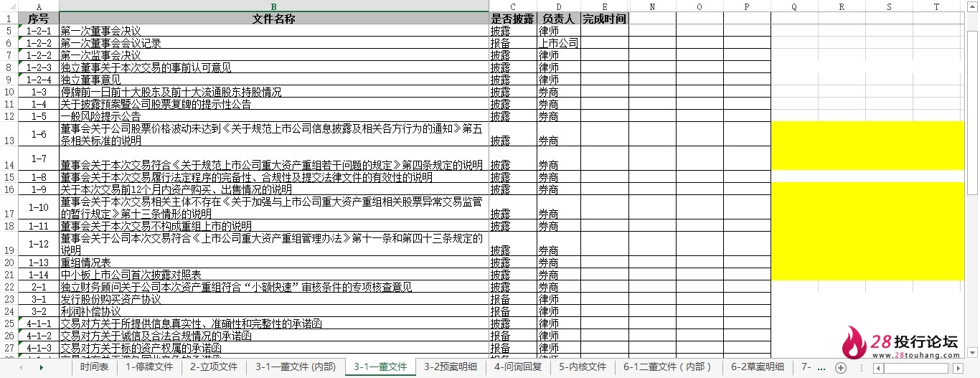Click the 完成时间 header cell
This screenshot has width=980, height=378.
tap(604, 19)
